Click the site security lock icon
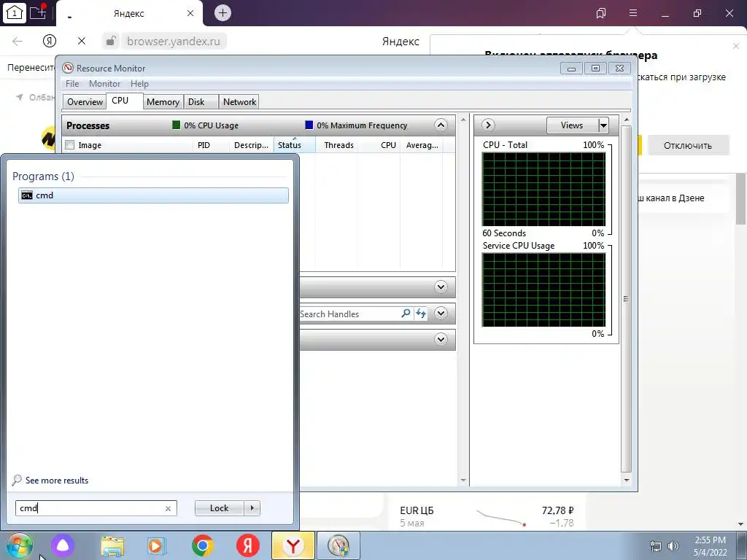 point(111,41)
